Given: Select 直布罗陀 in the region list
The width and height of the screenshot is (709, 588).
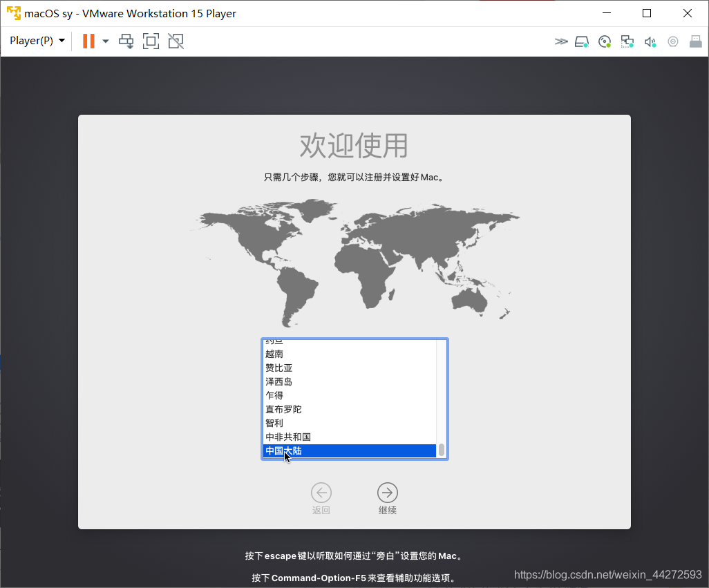Looking at the screenshot, I should [x=283, y=409].
